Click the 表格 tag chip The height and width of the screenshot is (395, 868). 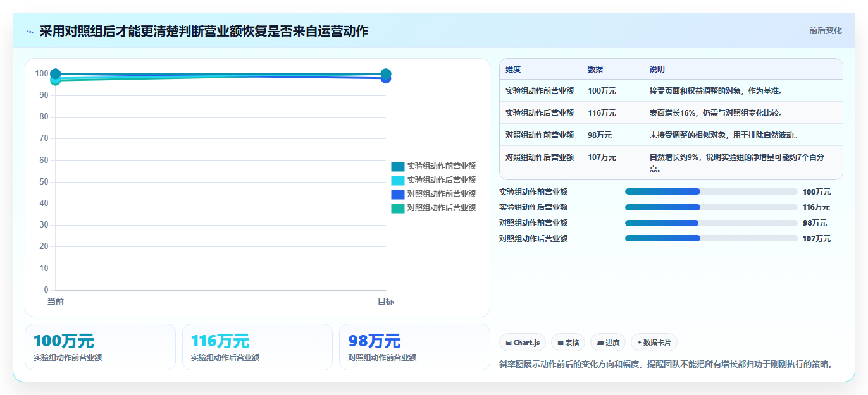pos(568,343)
